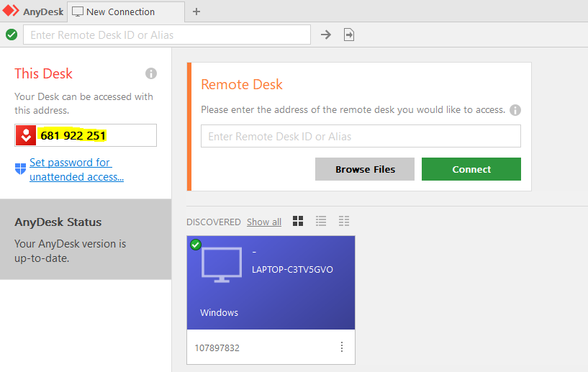Open a new tab with plus icon

[196, 12]
